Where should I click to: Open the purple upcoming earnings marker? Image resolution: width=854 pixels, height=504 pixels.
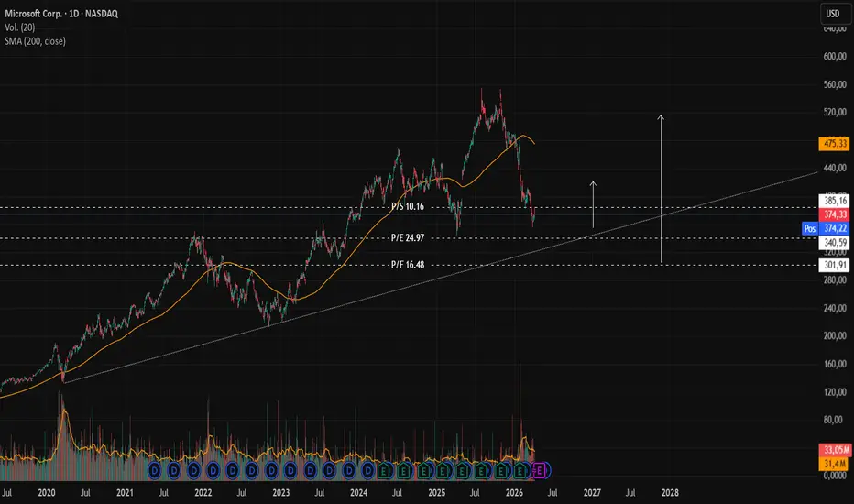click(538, 470)
